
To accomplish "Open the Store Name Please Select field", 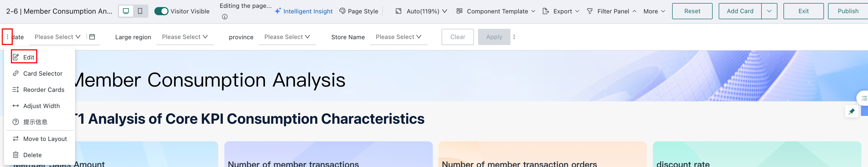I will coord(399,37).
